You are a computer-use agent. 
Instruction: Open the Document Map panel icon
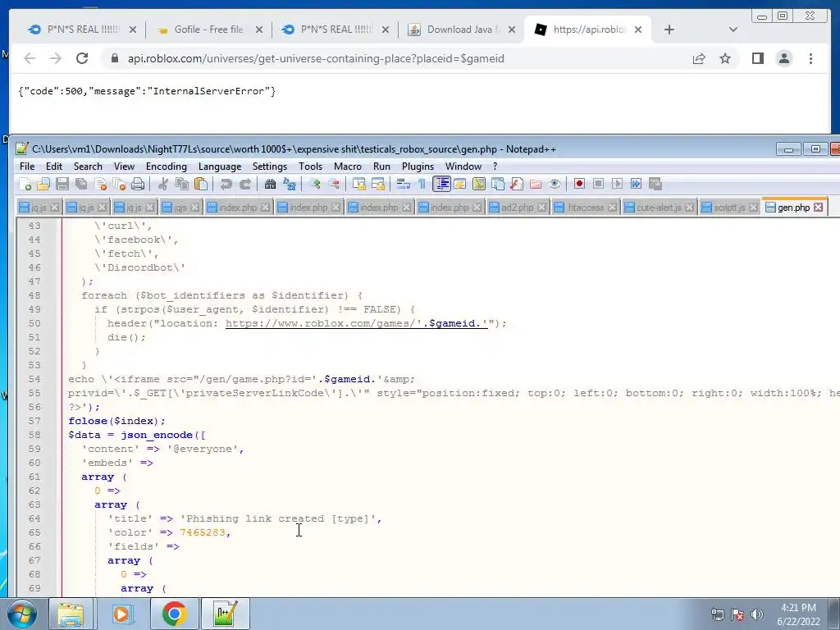click(x=479, y=185)
